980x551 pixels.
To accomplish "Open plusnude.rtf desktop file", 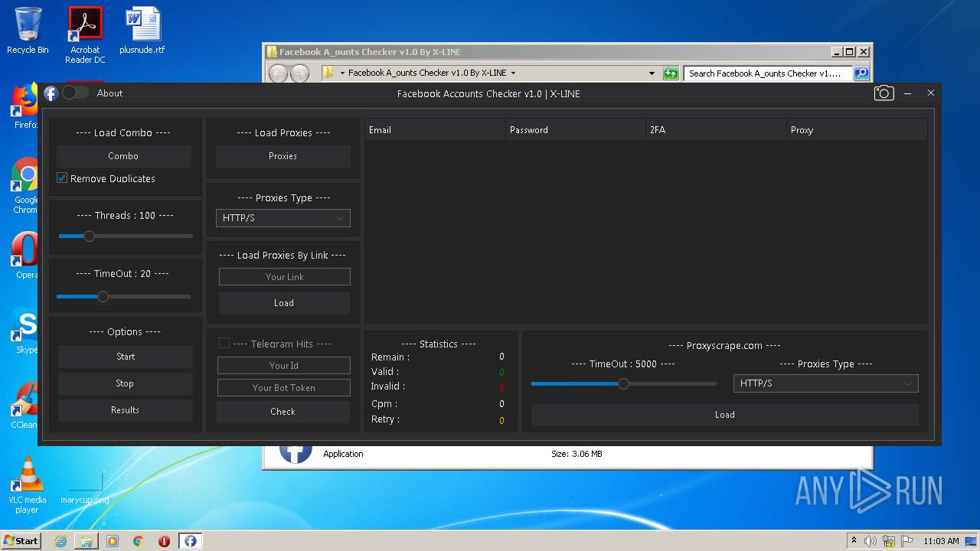I will (x=142, y=31).
